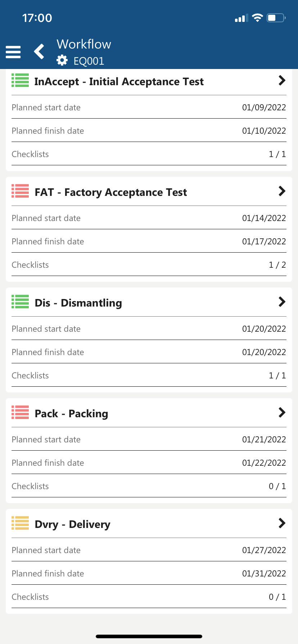
Task: Tap the green list icon for InAccept
Action: coord(20,80)
